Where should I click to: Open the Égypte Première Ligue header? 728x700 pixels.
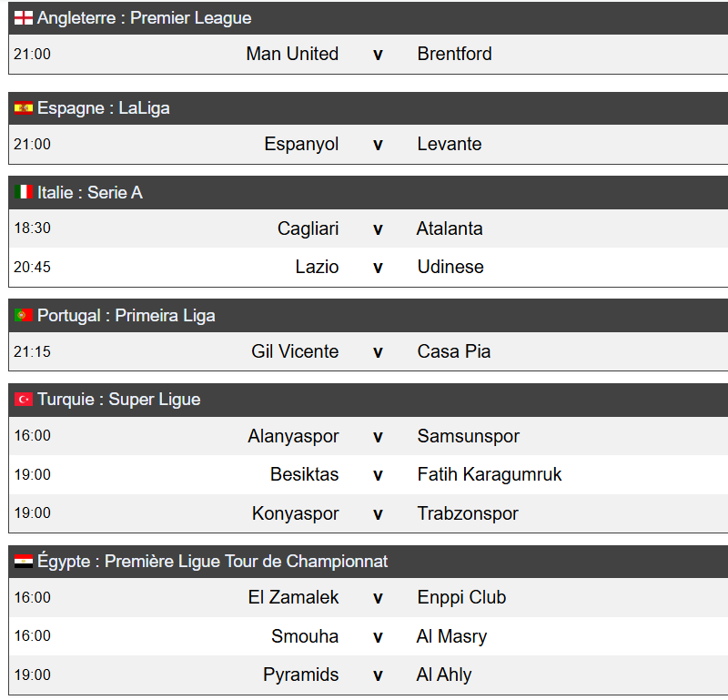pyautogui.click(x=213, y=562)
